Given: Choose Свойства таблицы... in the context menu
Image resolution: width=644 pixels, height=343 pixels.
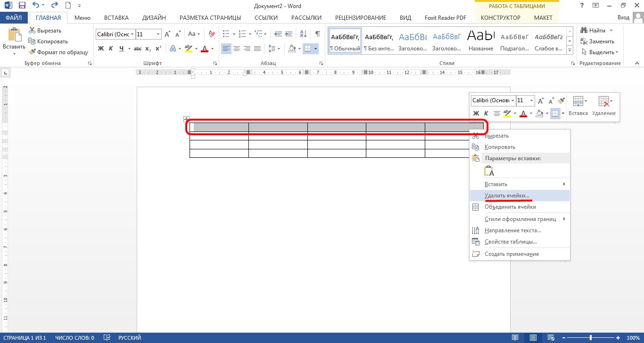Looking at the screenshot, I should (x=520, y=242).
